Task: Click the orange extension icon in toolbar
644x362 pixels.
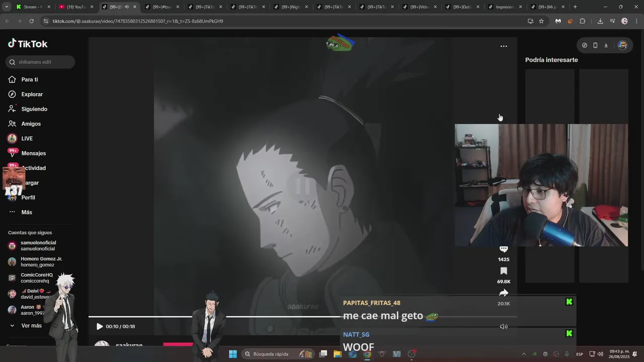Action: (x=570, y=21)
